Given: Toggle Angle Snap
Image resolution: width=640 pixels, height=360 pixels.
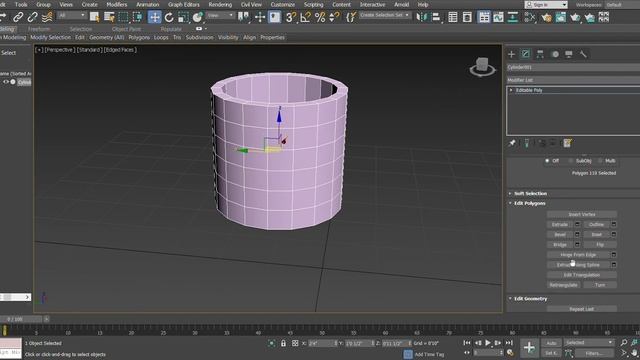Looking at the screenshot, I should [305, 17].
